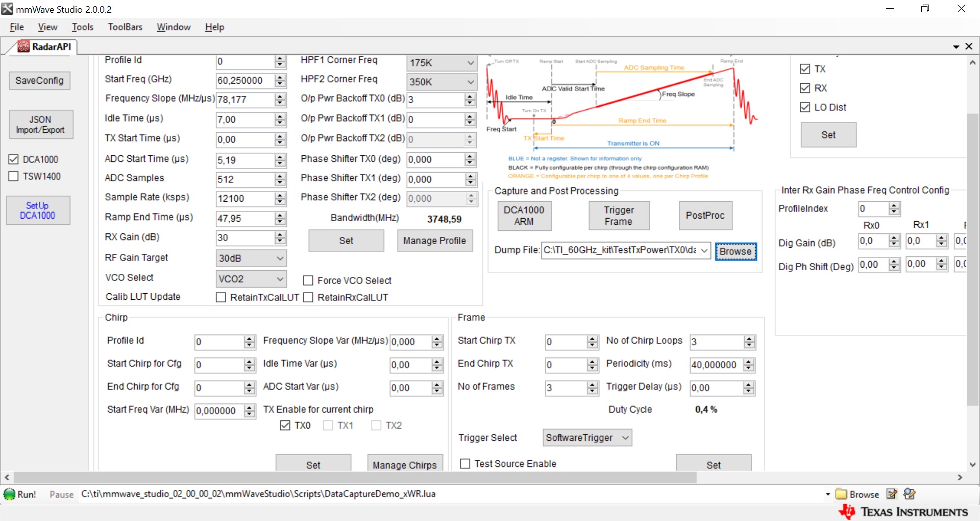Screen dimensions: 980x521
Task: Increase ProfileIndex spinner up arrow
Action: tap(894, 205)
